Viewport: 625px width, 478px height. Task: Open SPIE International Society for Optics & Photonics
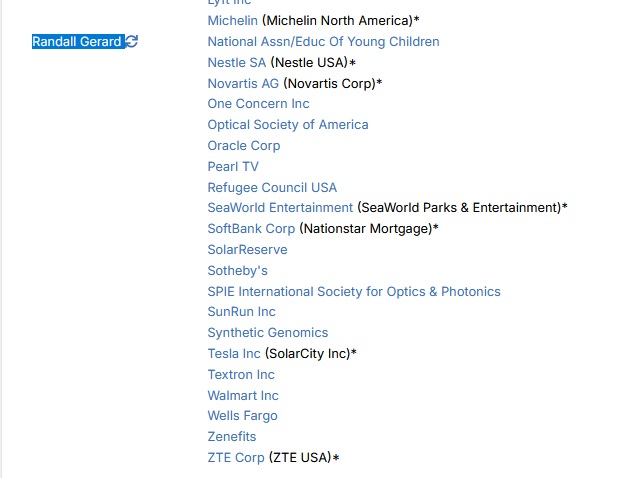click(x=354, y=291)
